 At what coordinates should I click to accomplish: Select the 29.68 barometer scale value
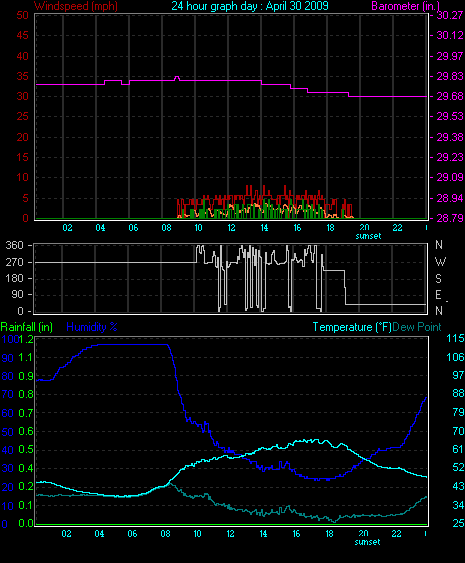450,96
